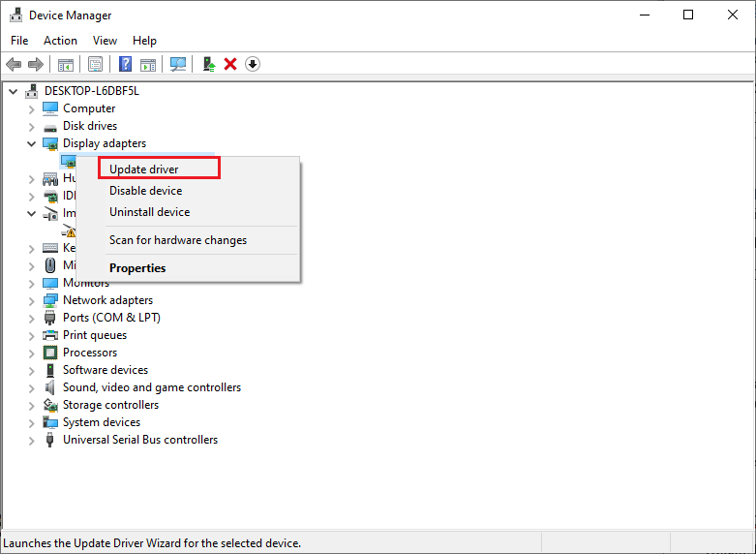Select the Processors label

pyautogui.click(x=90, y=353)
